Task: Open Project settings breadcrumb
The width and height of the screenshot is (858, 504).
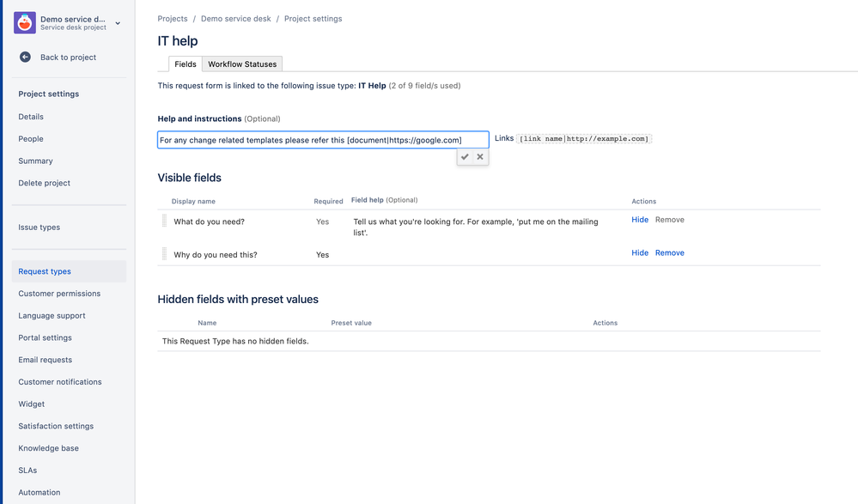Action: coord(313,19)
